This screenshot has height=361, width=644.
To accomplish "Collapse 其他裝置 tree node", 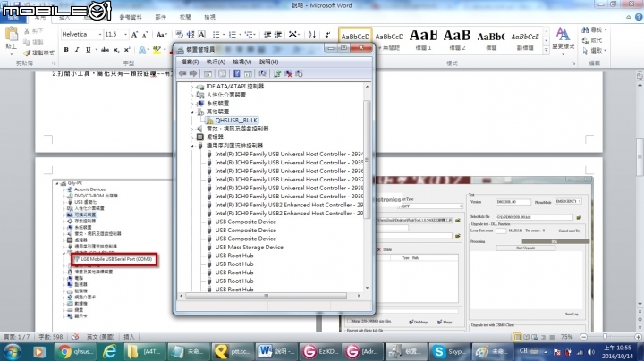I will 191,112.
